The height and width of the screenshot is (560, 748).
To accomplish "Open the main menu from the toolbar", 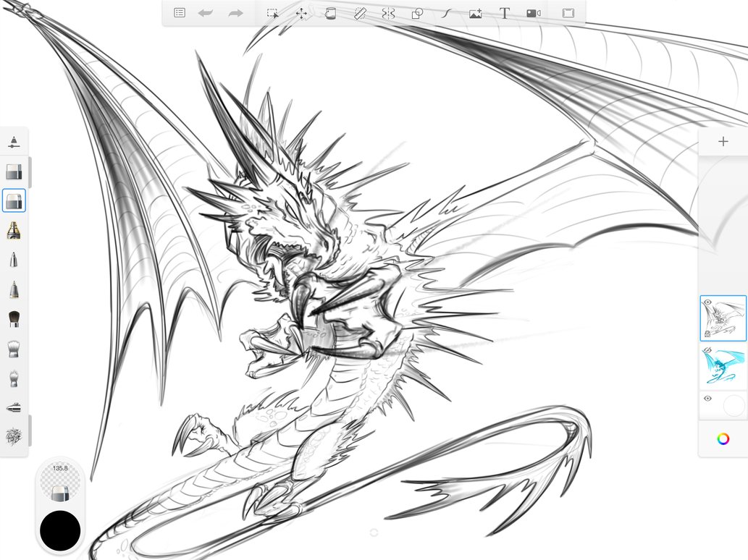I will (179, 12).
